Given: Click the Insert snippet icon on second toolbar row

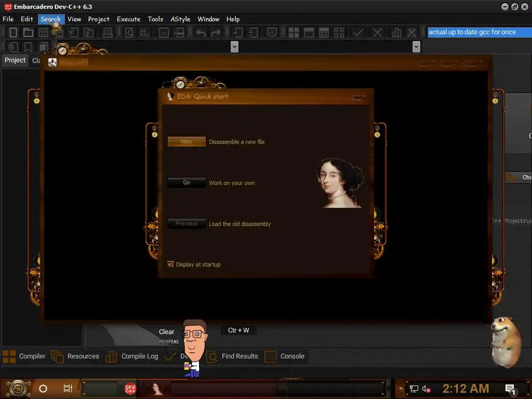Looking at the screenshot, I should [13, 47].
